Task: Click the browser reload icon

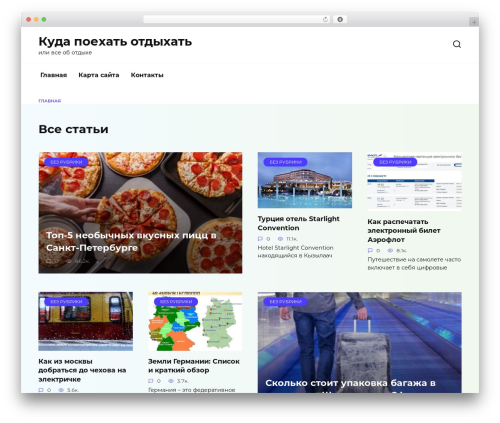Action: pyautogui.click(x=325, y=19)
